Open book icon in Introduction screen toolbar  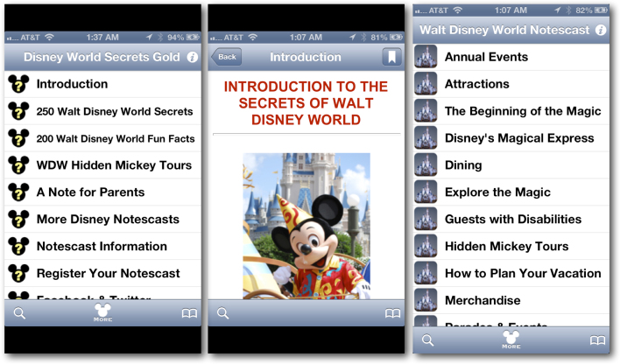click(x=392, y=314)
